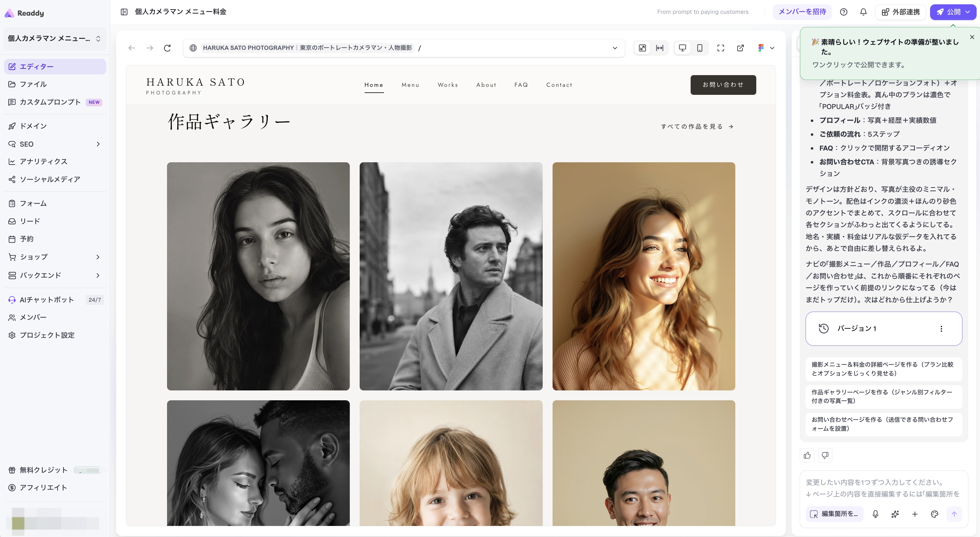This screenshot has height=537, width=980.
Task: Open the help question mark icon
Action: point(843,12)
